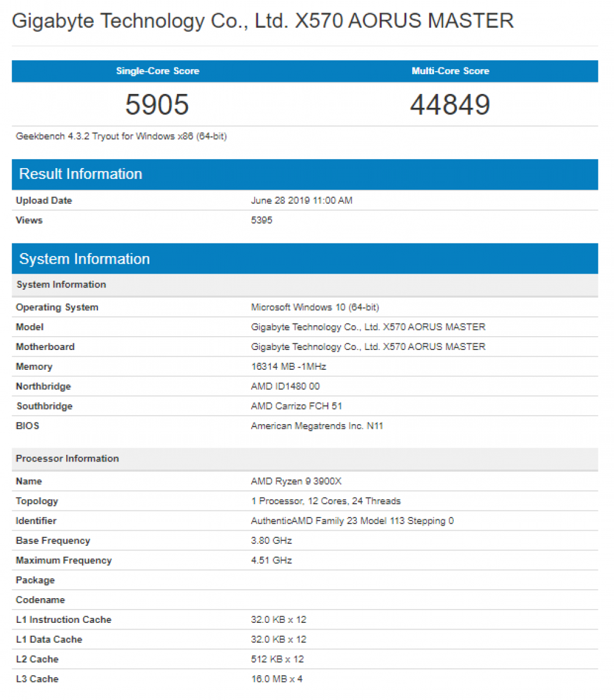614x700 pixels.
Task: Click the 'Result Information' section heading
Action: coord(80,174)
